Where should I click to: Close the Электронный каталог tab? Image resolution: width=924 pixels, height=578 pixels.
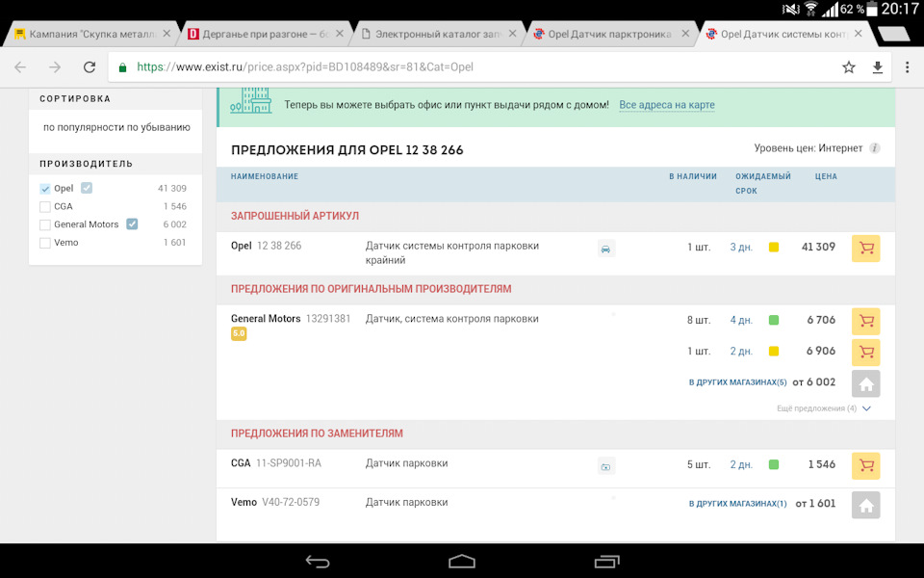pyautogui.click(x=512, y=34)
